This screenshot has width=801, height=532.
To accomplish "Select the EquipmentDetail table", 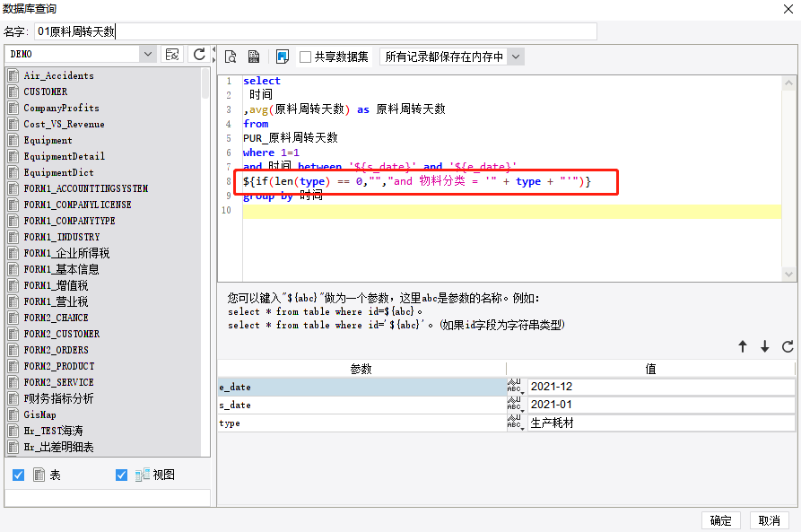I will (x=65, y=156).
